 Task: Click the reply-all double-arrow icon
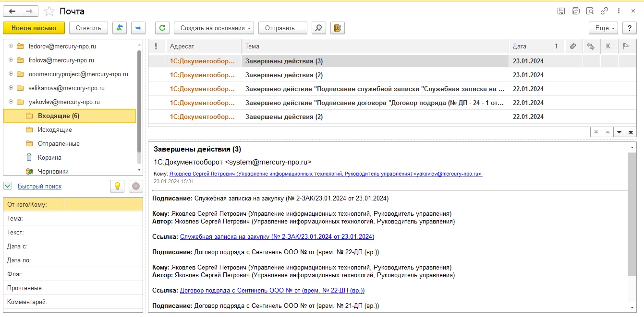[120, 28]
